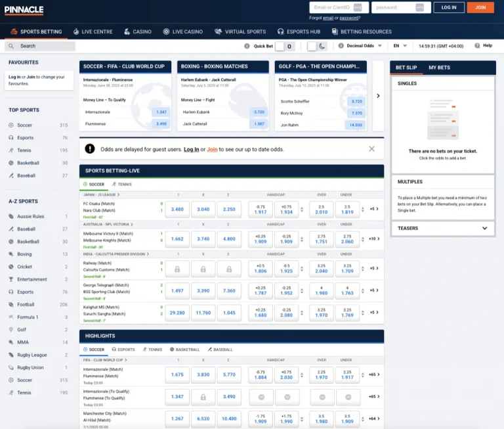
Task: Click the Tennis icon in Top Sports
Action: [11, 150]
